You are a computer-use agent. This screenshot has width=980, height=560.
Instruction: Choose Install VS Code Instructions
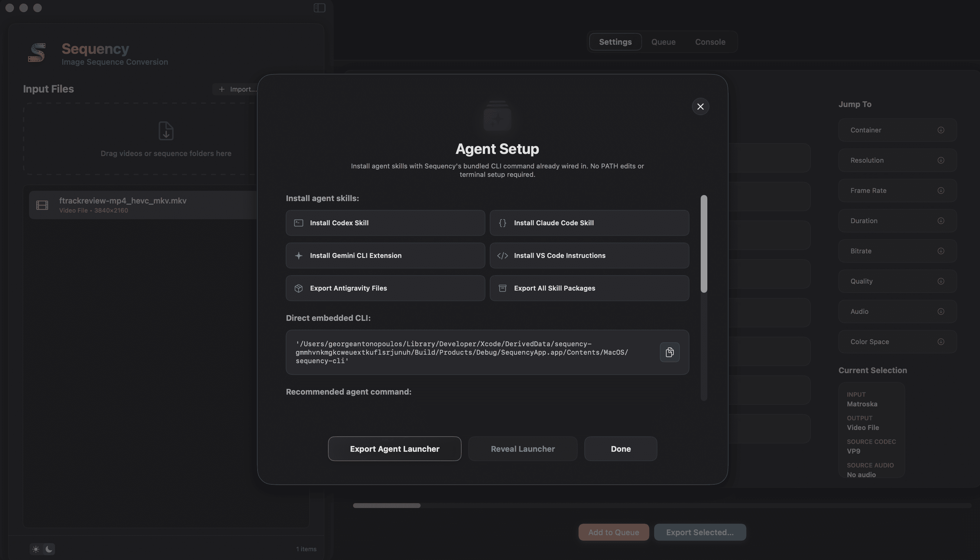589,256
